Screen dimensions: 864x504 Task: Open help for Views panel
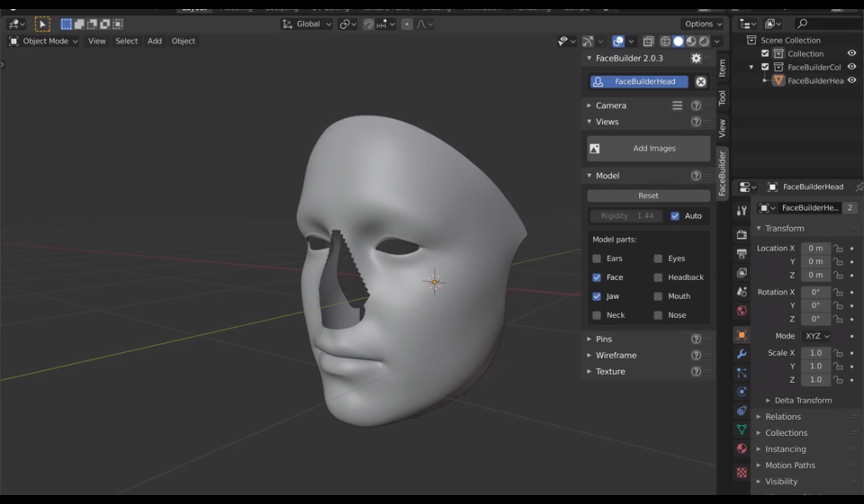coord(696,122)
